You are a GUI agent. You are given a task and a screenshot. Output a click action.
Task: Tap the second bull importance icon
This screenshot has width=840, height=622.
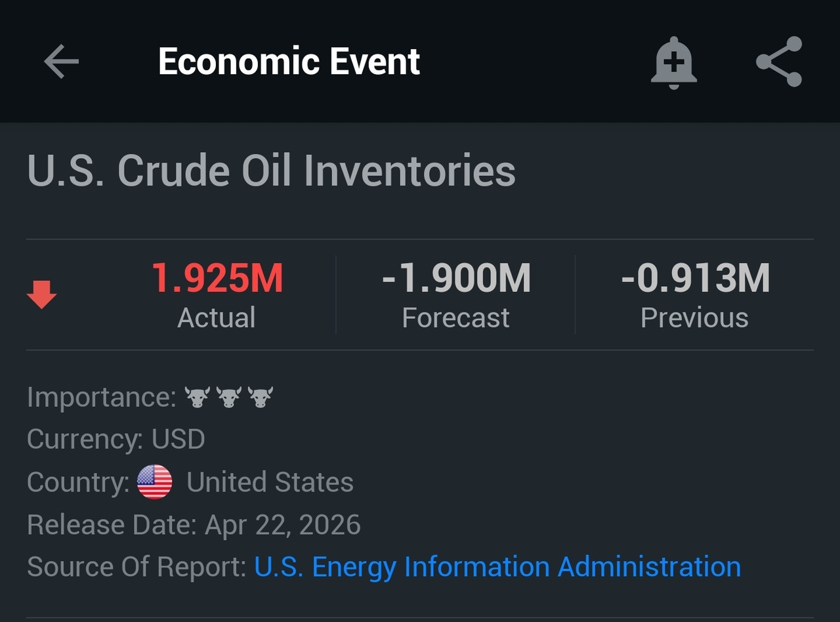pyautogui.click(x=228, y=397)
